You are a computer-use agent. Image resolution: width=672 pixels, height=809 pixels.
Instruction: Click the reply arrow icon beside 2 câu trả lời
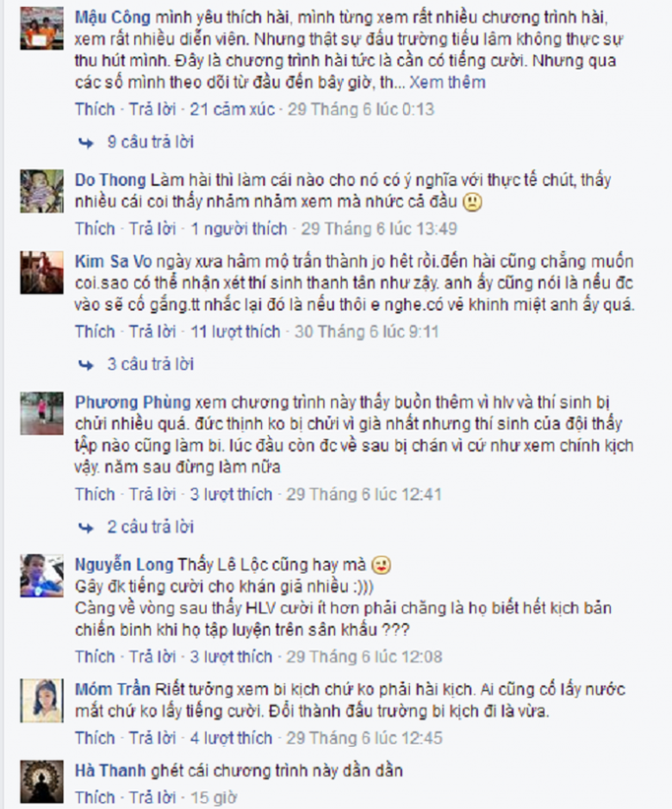pyautogui.click(x=86, y=528)
